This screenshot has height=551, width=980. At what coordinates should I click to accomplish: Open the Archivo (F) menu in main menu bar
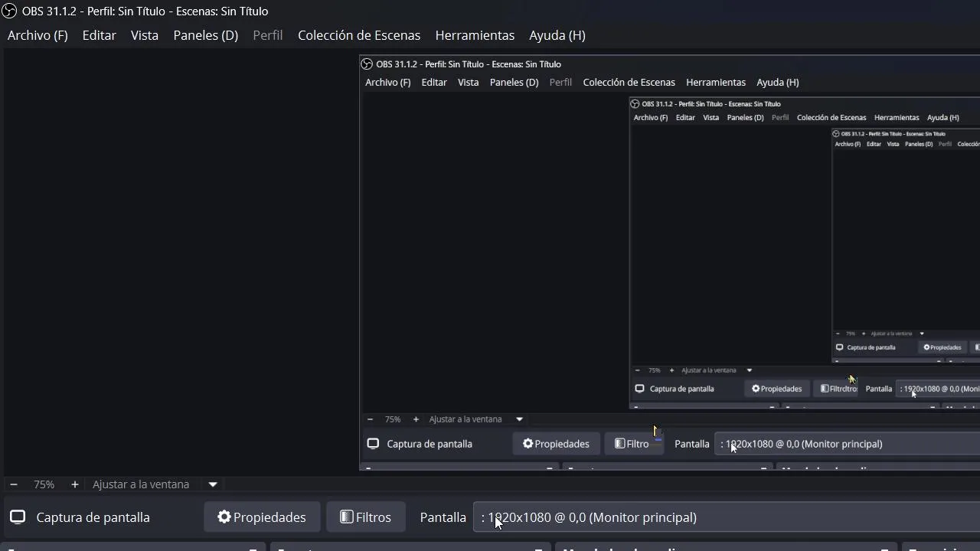[38, 35]
